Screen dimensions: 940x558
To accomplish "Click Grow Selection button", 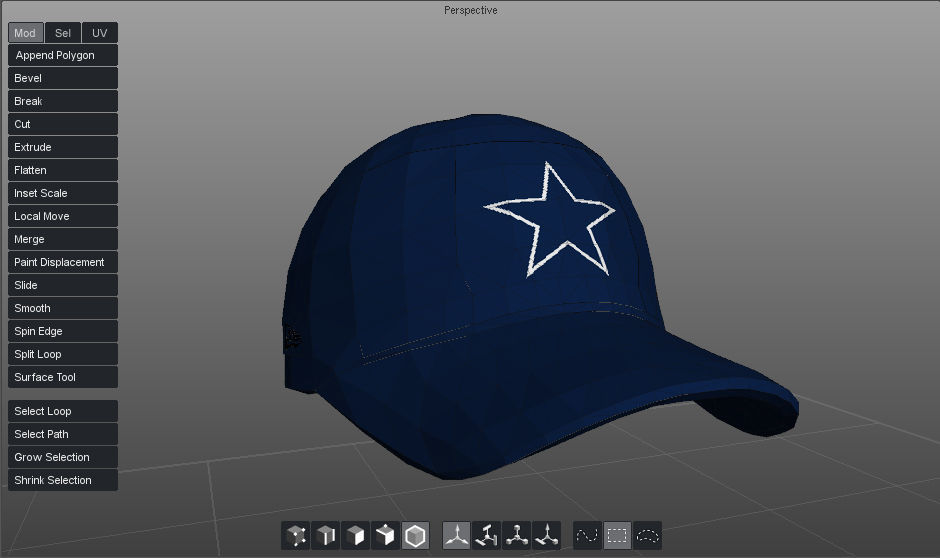I will click(x=63, y=457).
